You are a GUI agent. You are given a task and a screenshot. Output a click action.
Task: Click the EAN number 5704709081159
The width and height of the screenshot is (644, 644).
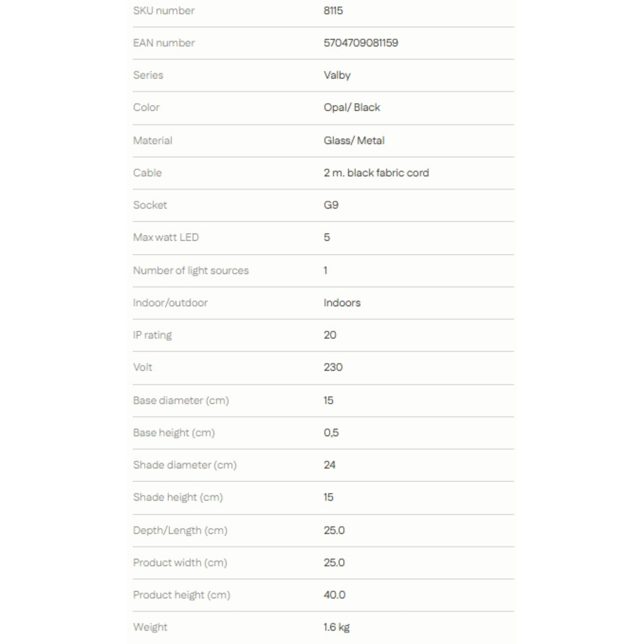click(x=361, y=43)
